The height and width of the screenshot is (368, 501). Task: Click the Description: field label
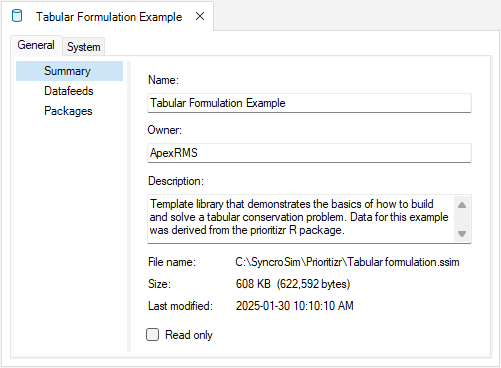[176, 181]
